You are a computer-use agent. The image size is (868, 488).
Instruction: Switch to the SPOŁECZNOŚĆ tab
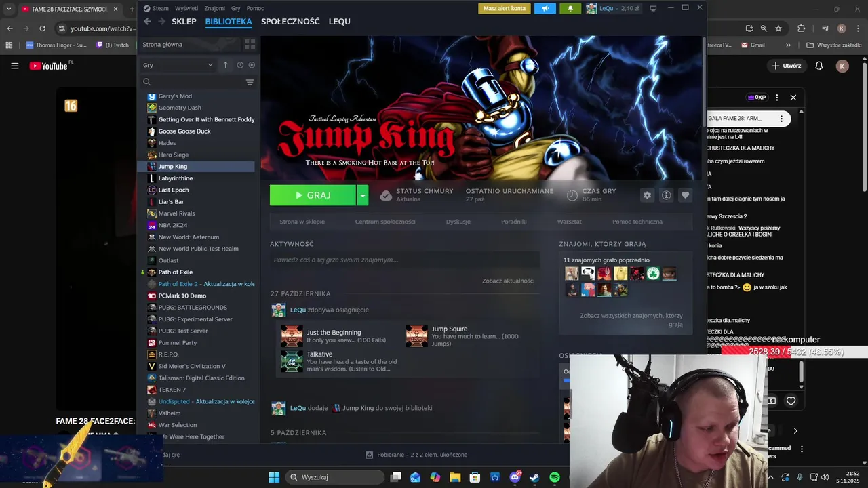point(290,22)
